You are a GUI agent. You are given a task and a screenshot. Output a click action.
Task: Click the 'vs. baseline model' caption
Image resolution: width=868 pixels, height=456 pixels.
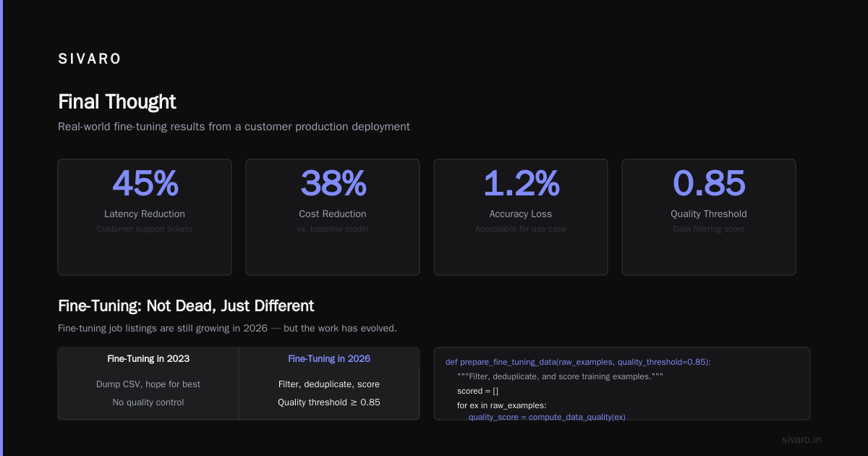click(x=333, y=229)
